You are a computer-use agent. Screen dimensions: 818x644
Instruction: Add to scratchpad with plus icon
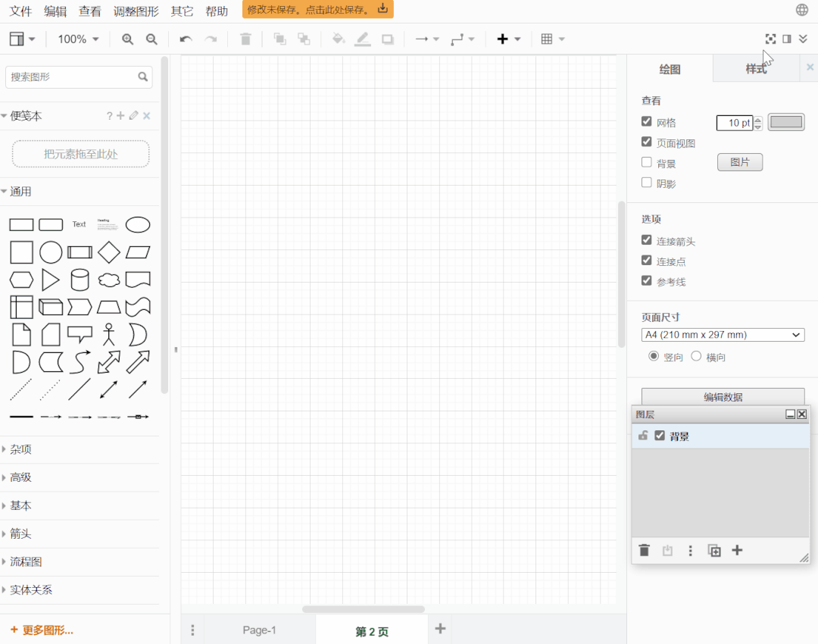click(120, 115)
